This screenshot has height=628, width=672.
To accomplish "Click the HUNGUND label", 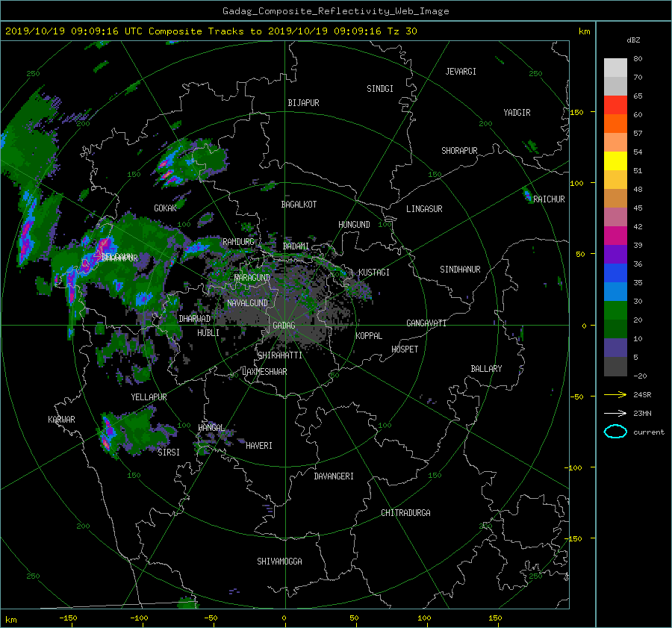I will click(354, 225).
